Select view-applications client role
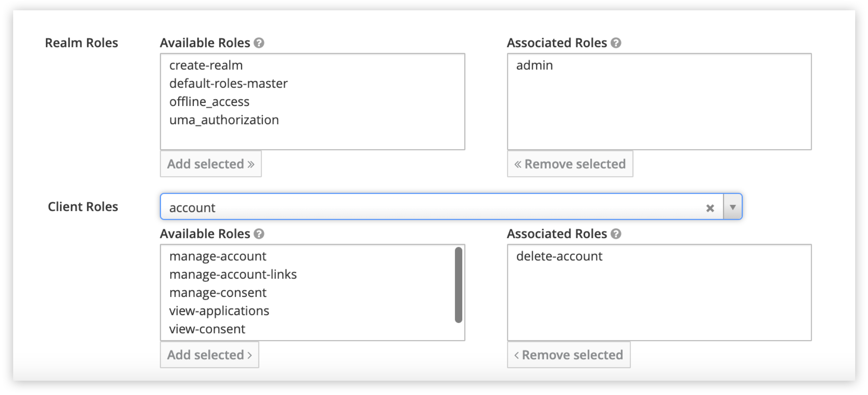 pos(219,311)
